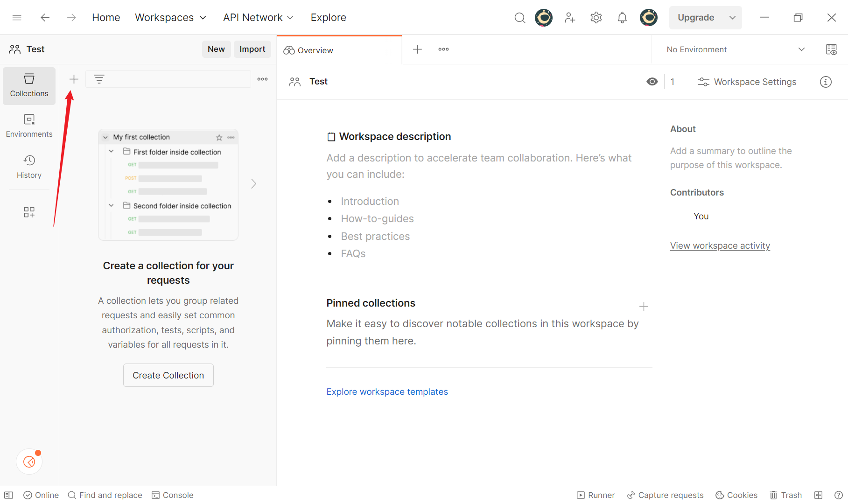The height and width of the screenshot is (504, 848).
Task: Open the help question mark in status bar
Action: click(x=838, y=495)
